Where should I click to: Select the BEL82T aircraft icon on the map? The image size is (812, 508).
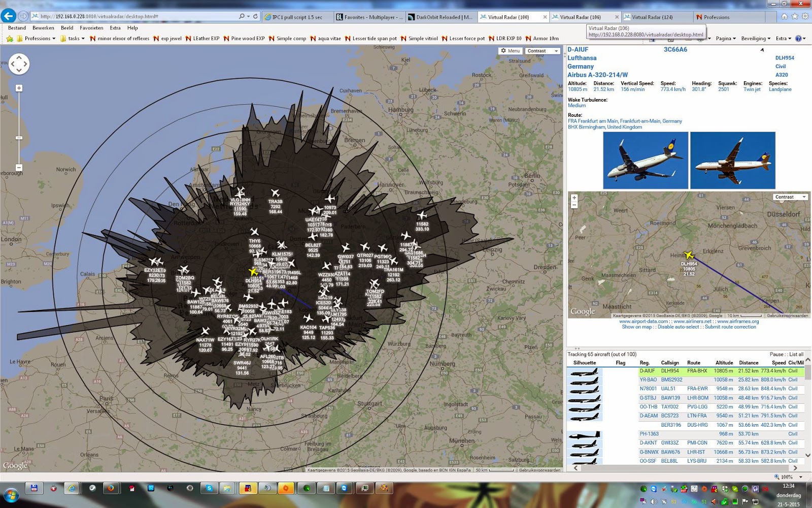[x=313, y=237]
